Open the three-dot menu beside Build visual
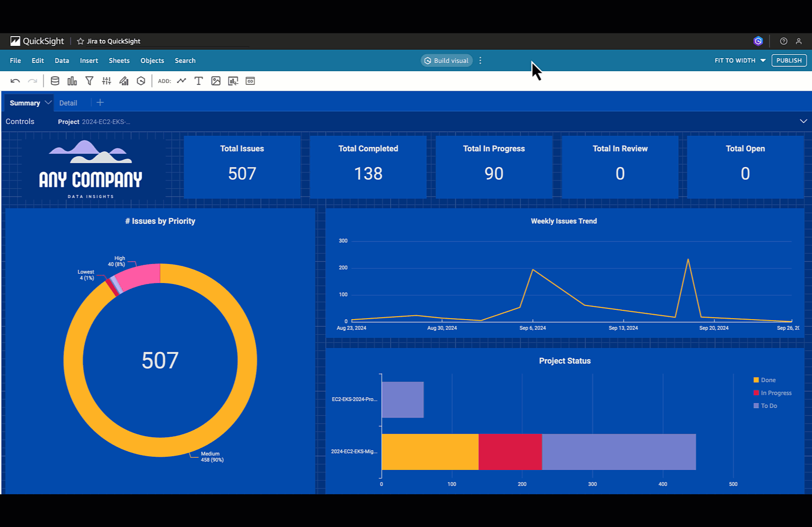 coord(480,61)
